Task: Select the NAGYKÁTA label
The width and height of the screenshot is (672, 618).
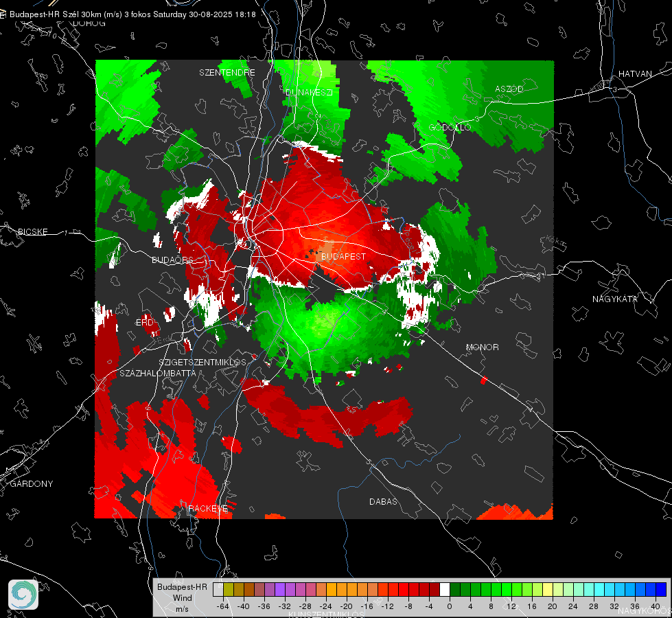Action: pyautogui.click(x=615, y=299)
